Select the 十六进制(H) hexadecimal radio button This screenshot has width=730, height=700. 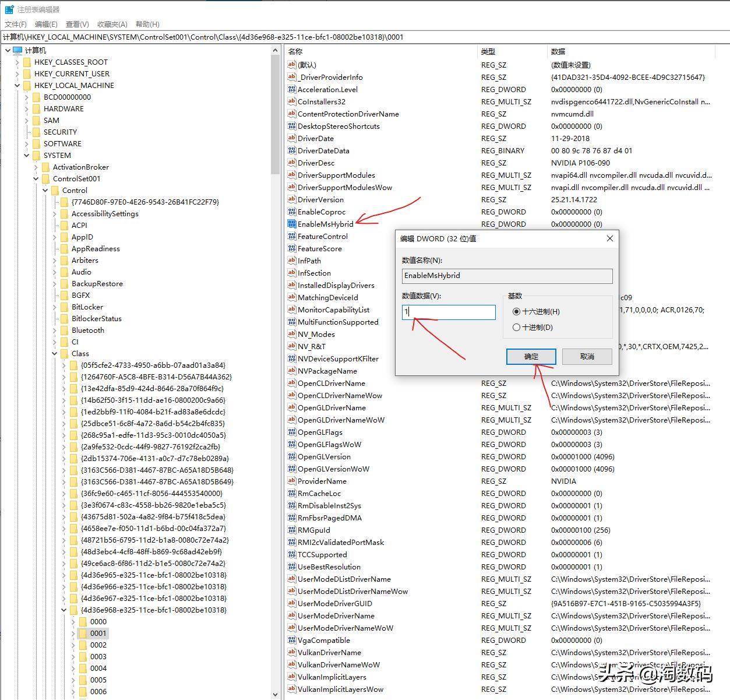click(x=516, y=311)
